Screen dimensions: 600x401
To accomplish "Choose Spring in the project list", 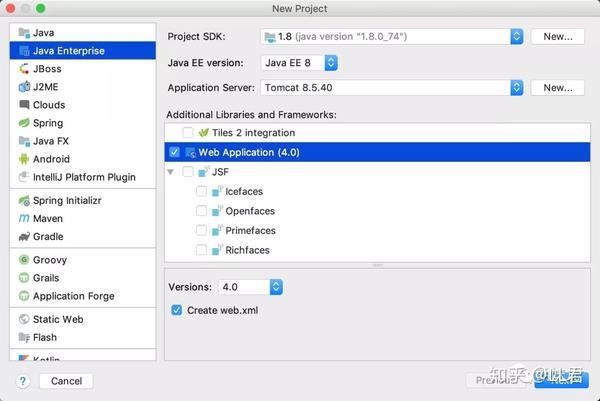I will click(x=83, y=123).
